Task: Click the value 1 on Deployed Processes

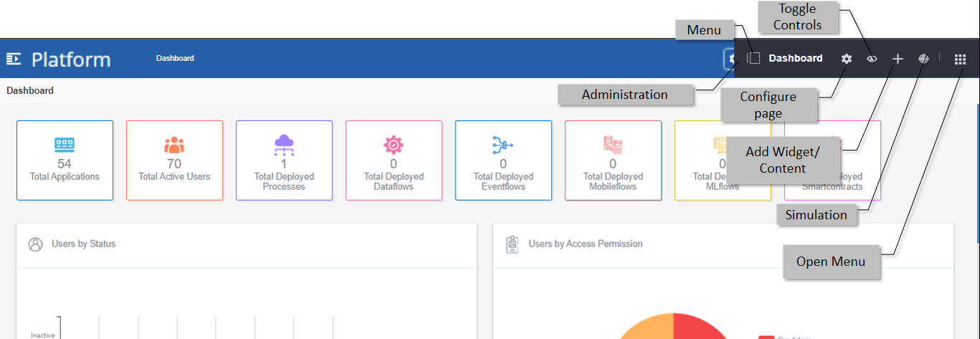Action: coord(284,164)
